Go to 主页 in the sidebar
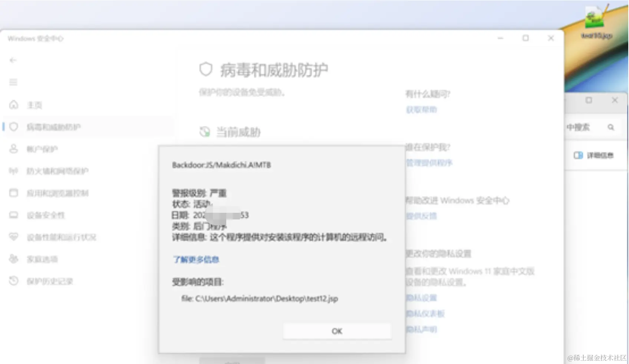The height and width of the screenshot is (364, 629). click(34, 105)
